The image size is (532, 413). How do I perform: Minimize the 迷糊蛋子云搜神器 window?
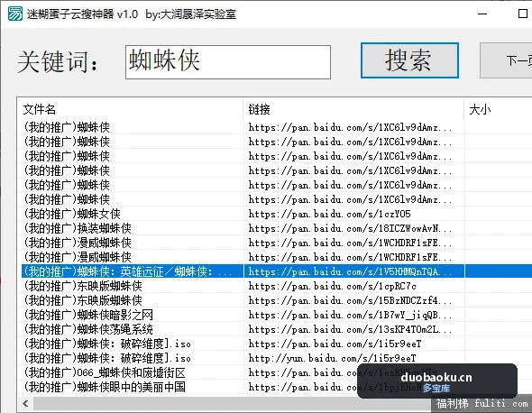tap(482, 14)
